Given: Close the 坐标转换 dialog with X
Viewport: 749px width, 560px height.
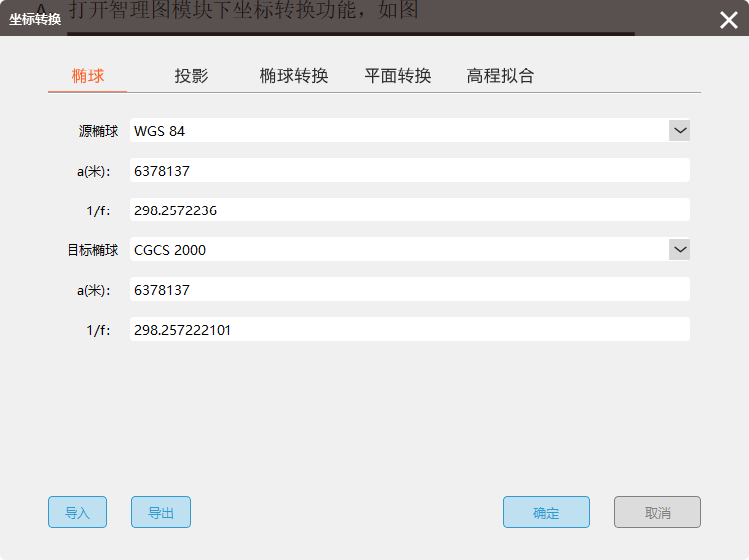Looking at the screenshot, I should click(x=728, y=20).
